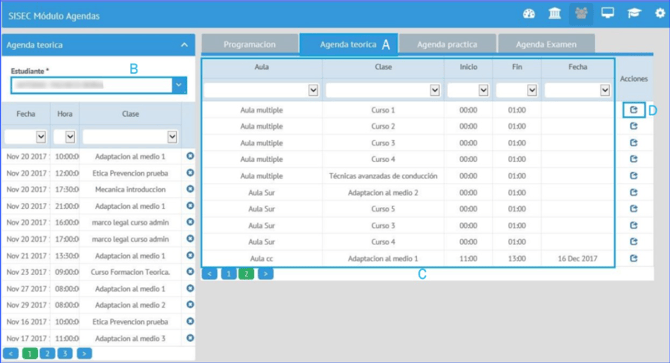Click circle icon for 16:00 marco legal curso admin

pyautogui.click(x=190, y=222)
